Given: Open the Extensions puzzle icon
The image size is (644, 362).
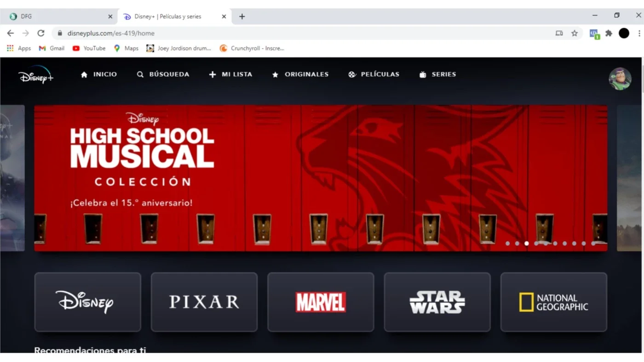Looking at the screenshot, I should point(609,33).
